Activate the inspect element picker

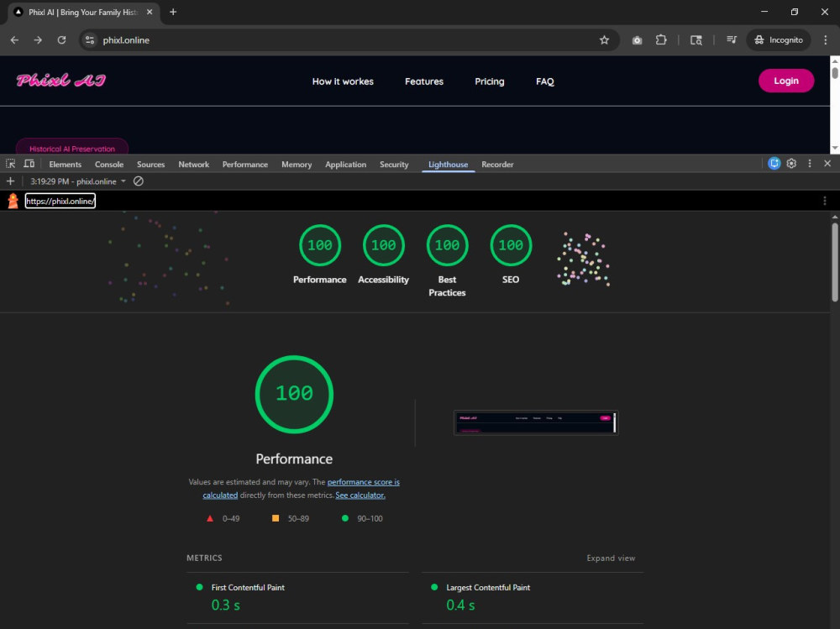[11, 164]
